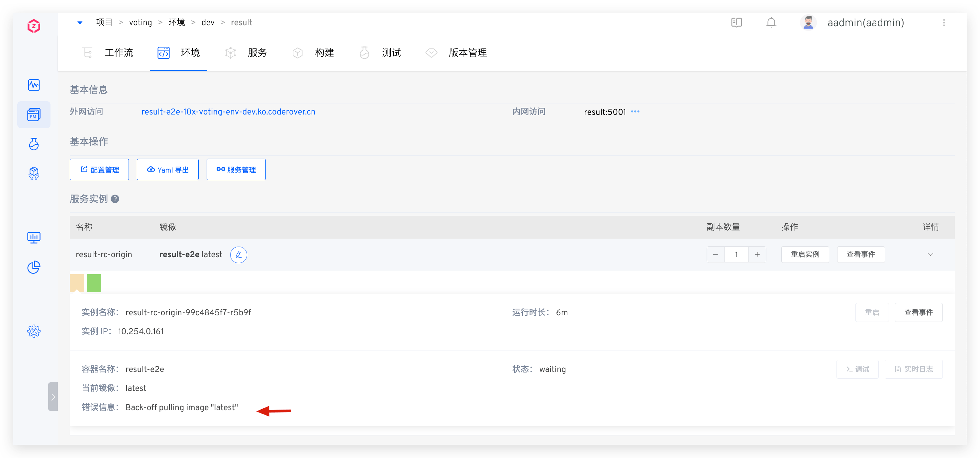Screen dimensions: 980x458
Task: Select the monitoring waveform icon in sidebar
Action: pyautogui.click(x=34, y=85)
